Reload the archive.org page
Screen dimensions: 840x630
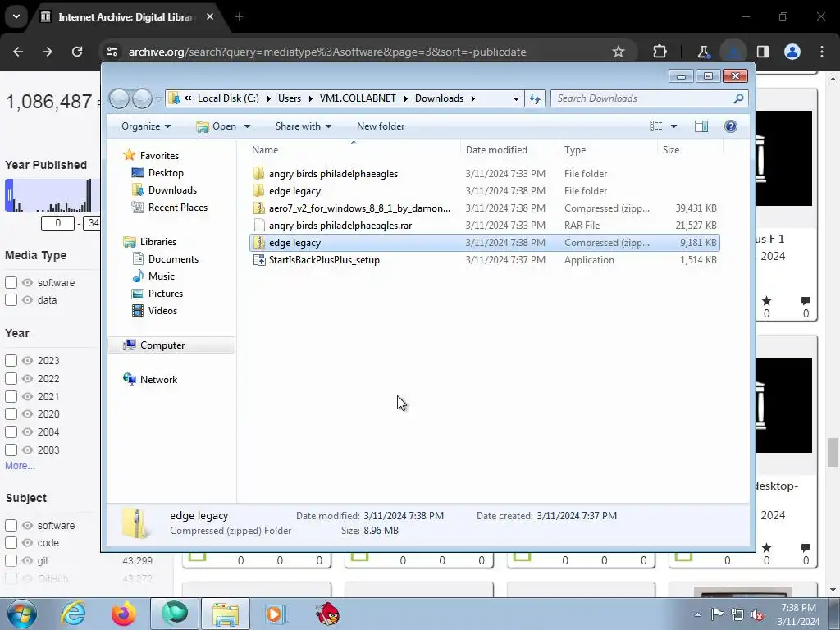click(x=77, y=52)
